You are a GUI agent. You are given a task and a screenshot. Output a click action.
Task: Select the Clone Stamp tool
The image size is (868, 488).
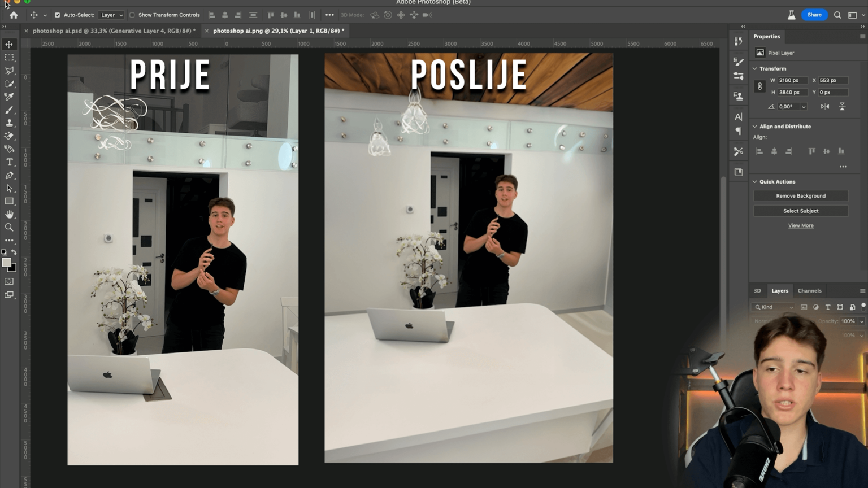tap(9, 123)
